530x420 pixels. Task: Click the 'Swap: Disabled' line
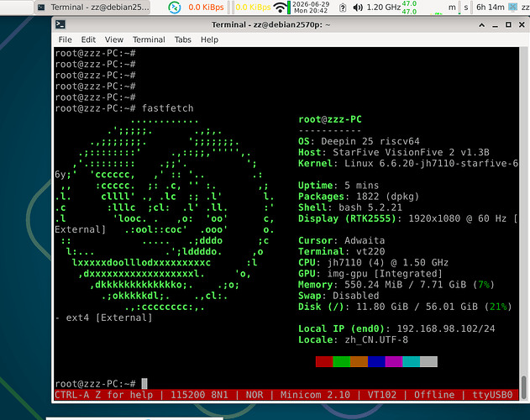coord(338,296)
